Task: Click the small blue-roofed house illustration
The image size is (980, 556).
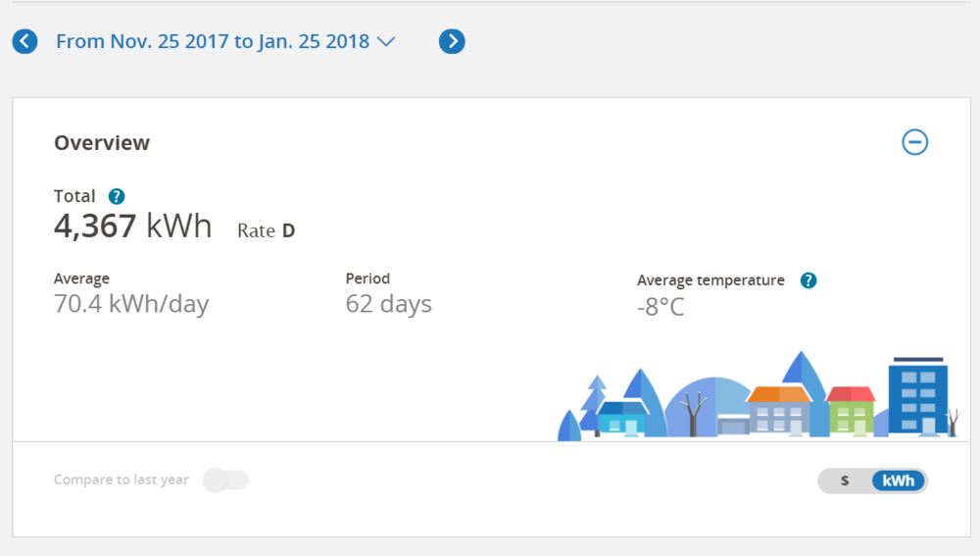Action: (621, 417)
